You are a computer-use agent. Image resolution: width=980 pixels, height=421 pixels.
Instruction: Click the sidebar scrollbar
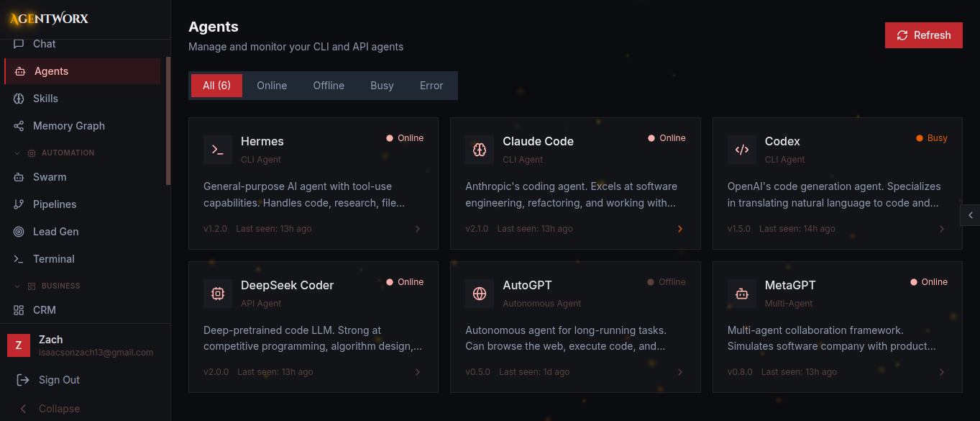(x=168, y=121)
